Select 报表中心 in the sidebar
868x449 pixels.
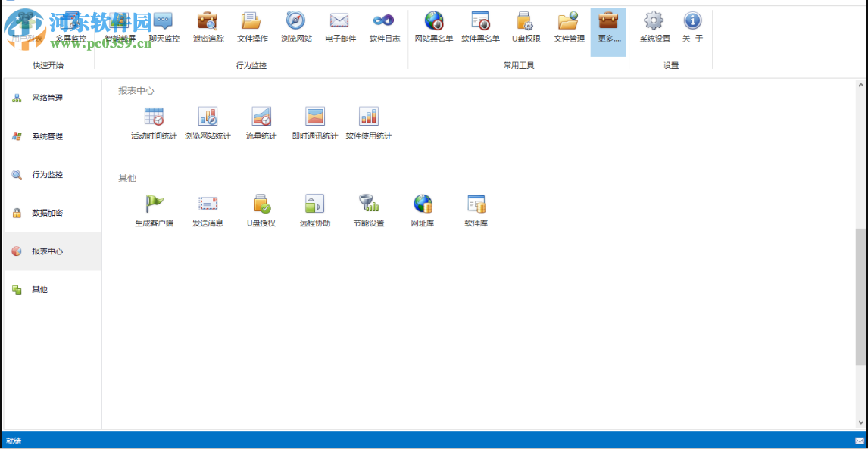click(x=52, y=251)
